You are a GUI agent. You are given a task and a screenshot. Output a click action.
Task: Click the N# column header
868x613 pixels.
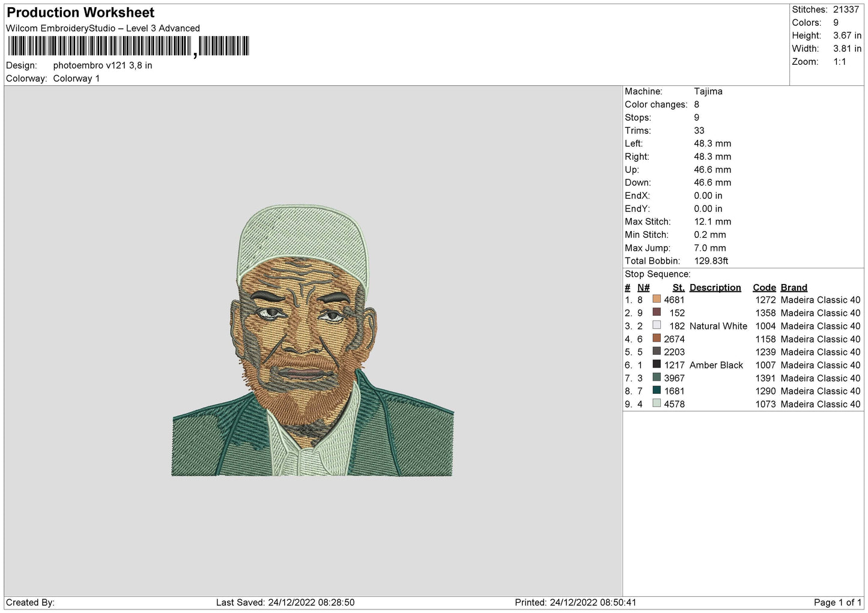(643, 288)
